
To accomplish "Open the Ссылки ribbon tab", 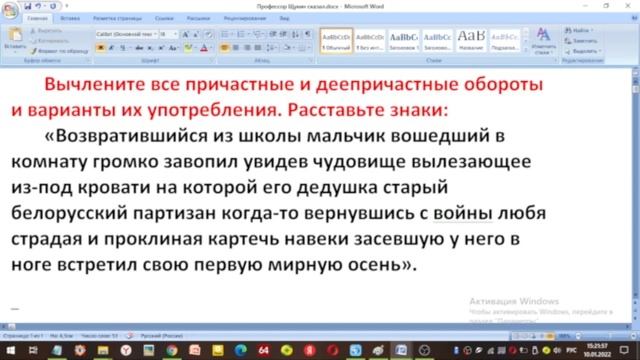I will (164, 18).
